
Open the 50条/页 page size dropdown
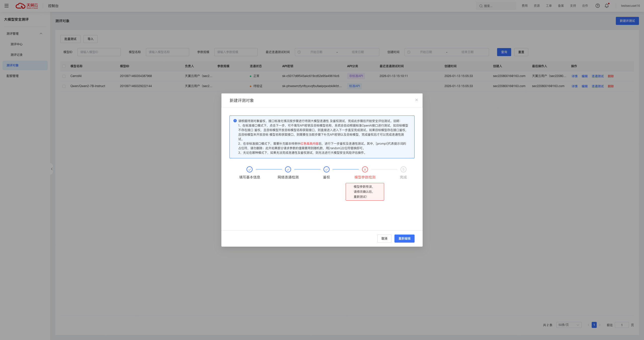[569, 325]
